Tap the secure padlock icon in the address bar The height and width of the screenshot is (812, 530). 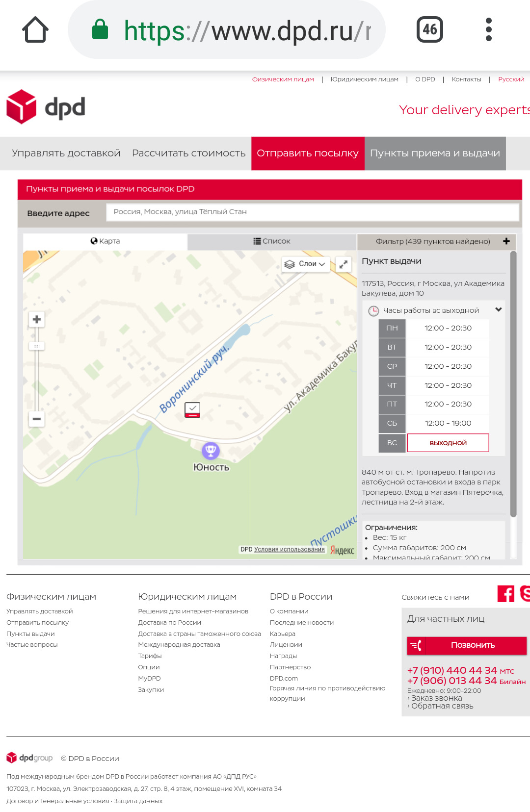(100, 29)
